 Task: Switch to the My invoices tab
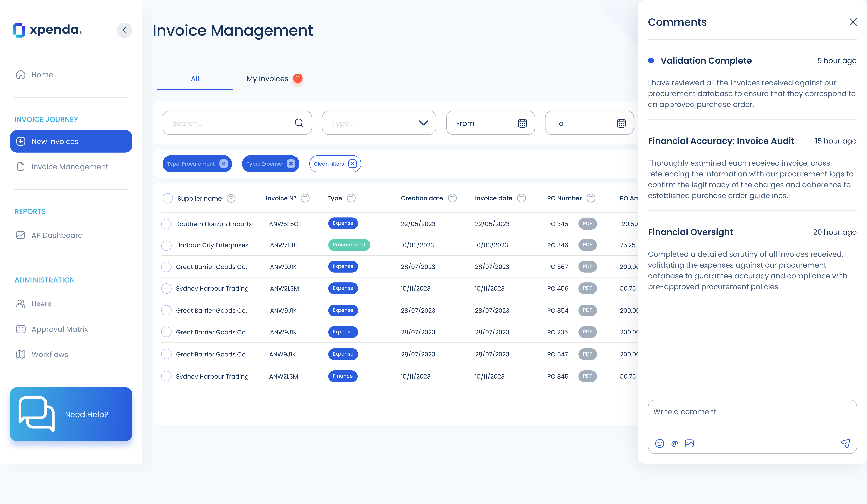(267, 79)
